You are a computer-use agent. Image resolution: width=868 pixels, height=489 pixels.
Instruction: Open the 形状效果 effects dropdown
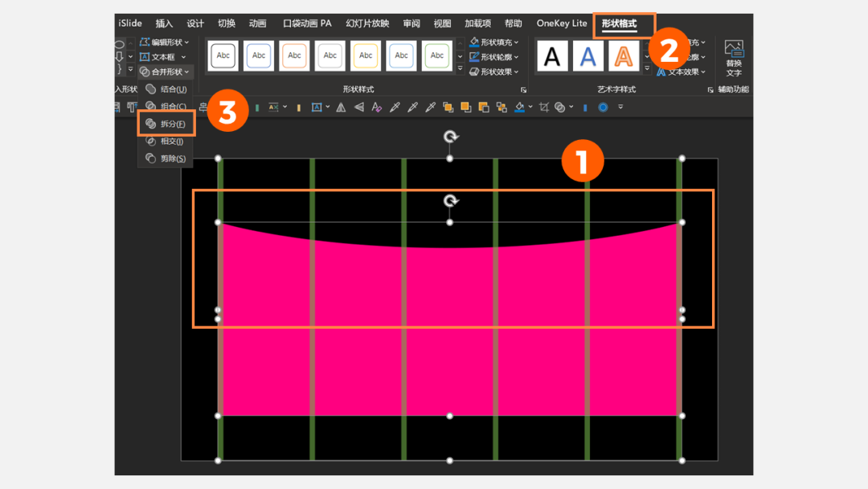[494, 72]
